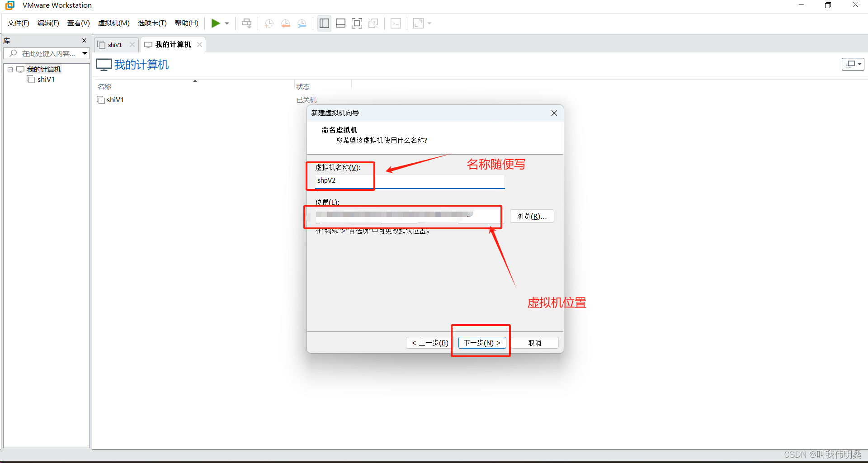Screen dimensions: 868x463
Task: Click the 虚拟机名称 field containing shpV2
Action: (x=410, y=180)
